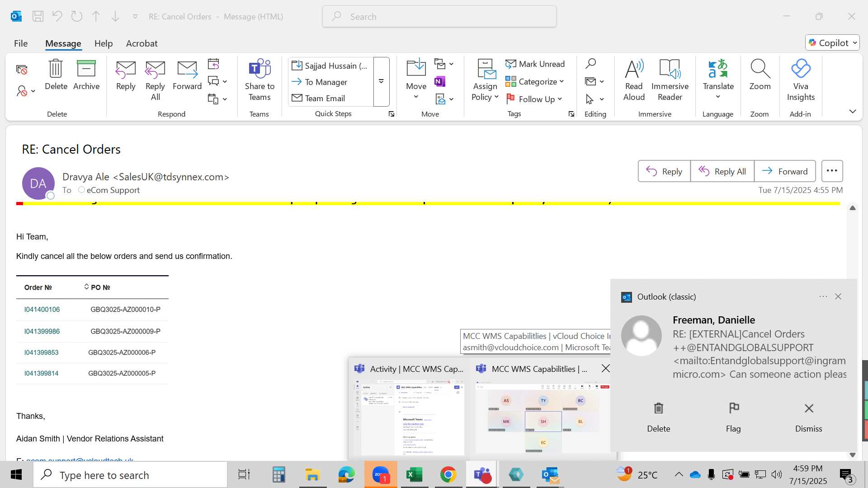Go to previous item using up arrow

point(96,17)
